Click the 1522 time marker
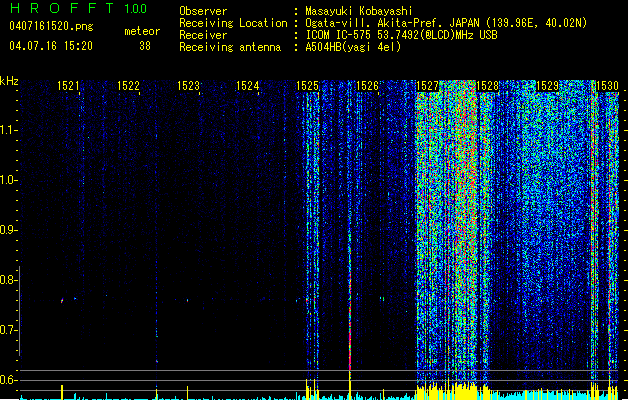 click(128, 86)
